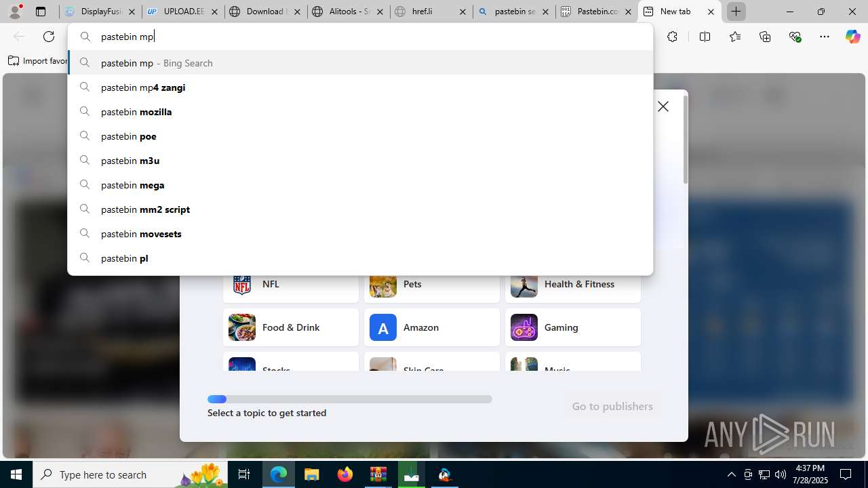The width and height of the screenshot is (868, 488).
Task: Select the 'pastebin mozilla' suggestion
Action: tap(360, 111)
